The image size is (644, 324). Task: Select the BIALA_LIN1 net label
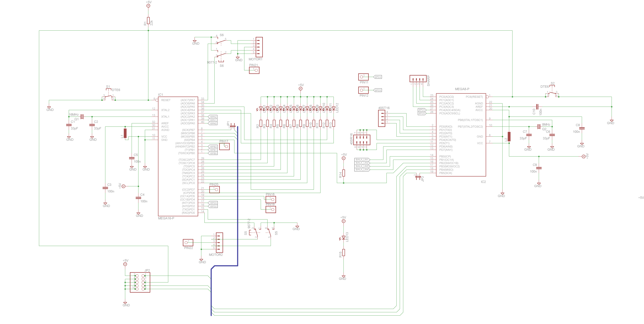coord(362,160)
